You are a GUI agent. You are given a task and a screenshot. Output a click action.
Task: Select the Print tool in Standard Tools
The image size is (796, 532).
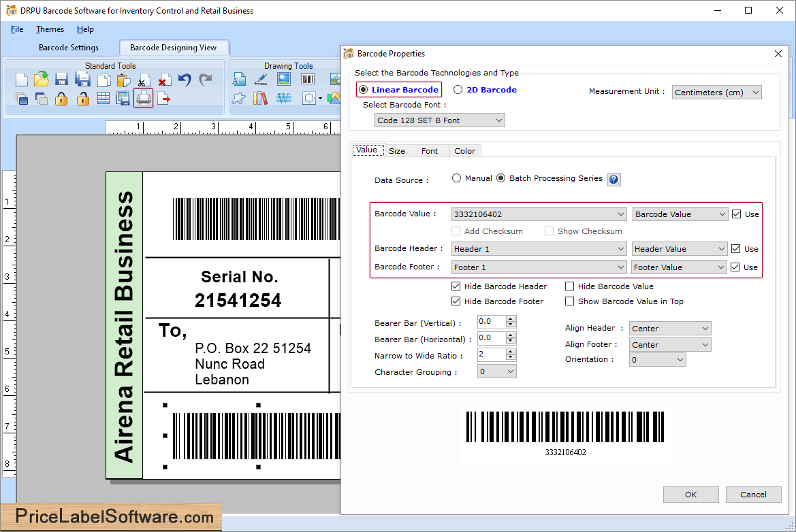(x=142, y=98)
